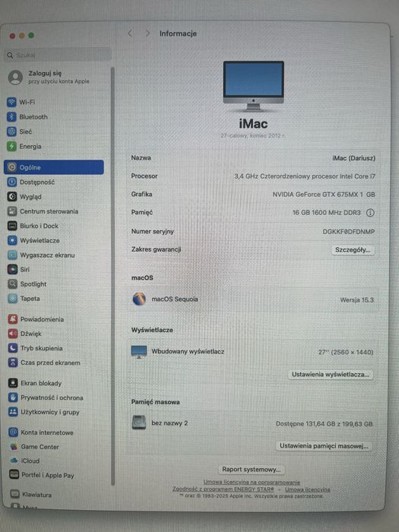The height and width of the screenshot is (532, 399).
Task: Open Tapeta wallpaper icon
Action: click(13, 299)
